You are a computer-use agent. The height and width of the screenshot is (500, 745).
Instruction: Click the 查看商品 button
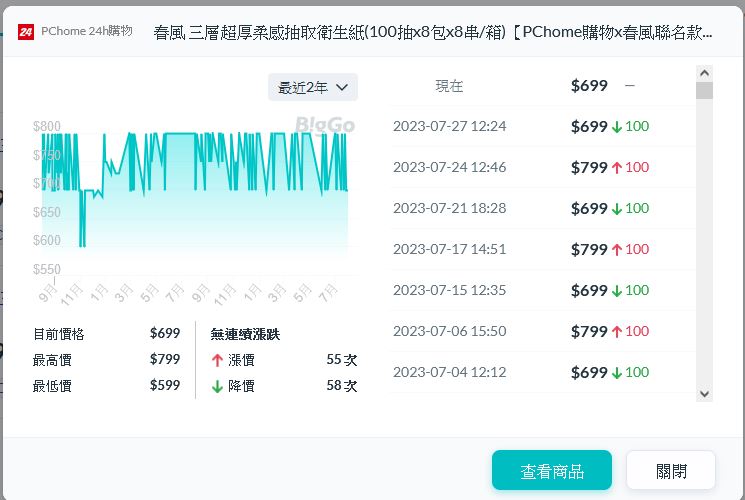point(551,470)
